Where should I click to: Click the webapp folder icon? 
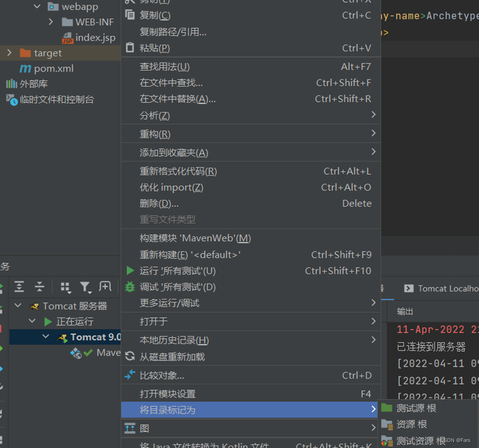53,7
